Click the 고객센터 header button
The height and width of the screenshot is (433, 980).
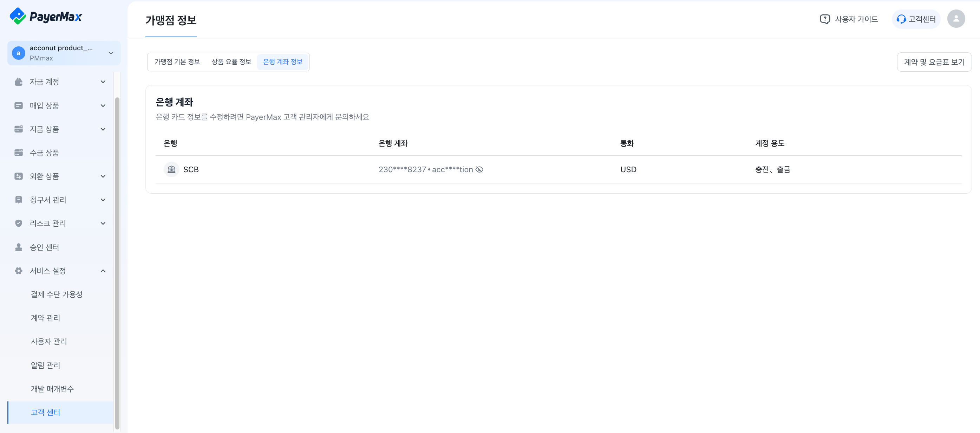pos(916,19)
